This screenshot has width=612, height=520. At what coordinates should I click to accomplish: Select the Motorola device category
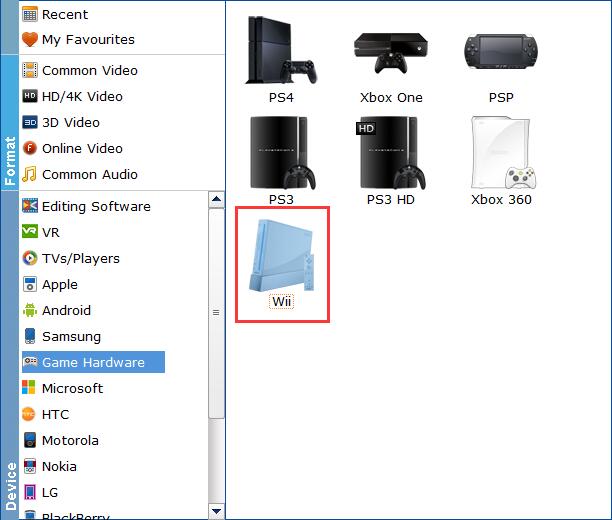(x=70, y=440)
